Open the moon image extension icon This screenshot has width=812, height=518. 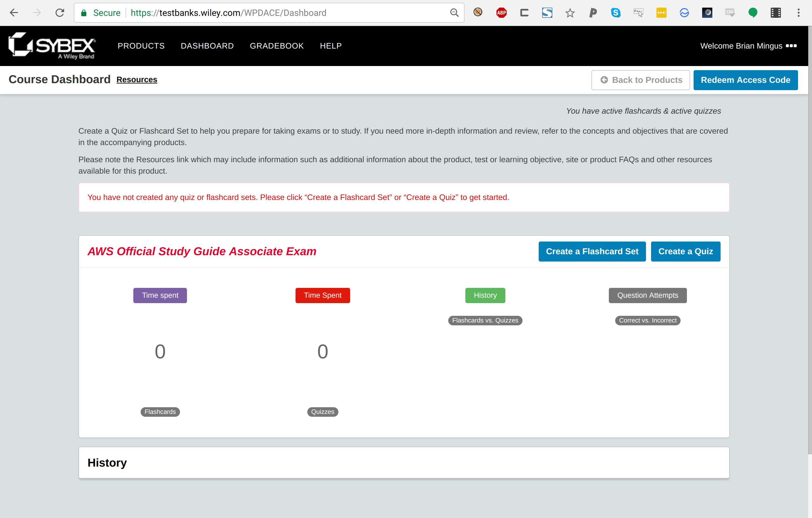click(x=707, y=13)
